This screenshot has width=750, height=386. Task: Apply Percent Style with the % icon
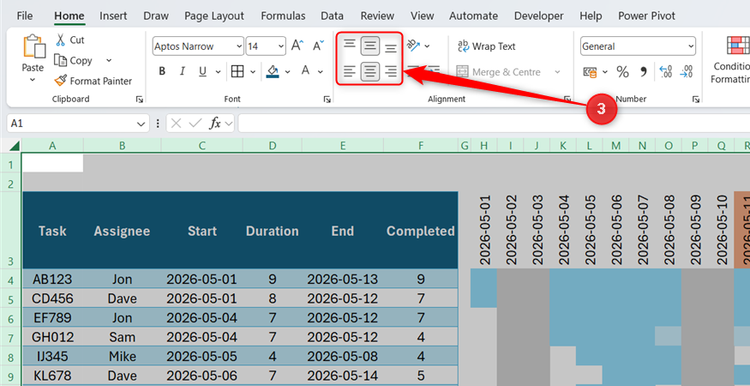click(x=622, y=72)
